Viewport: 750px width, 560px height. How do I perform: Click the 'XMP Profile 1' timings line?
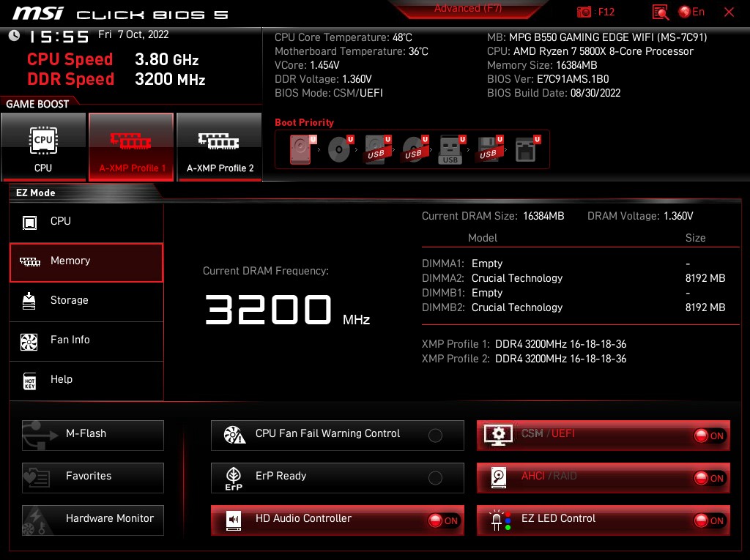(524, 344)
